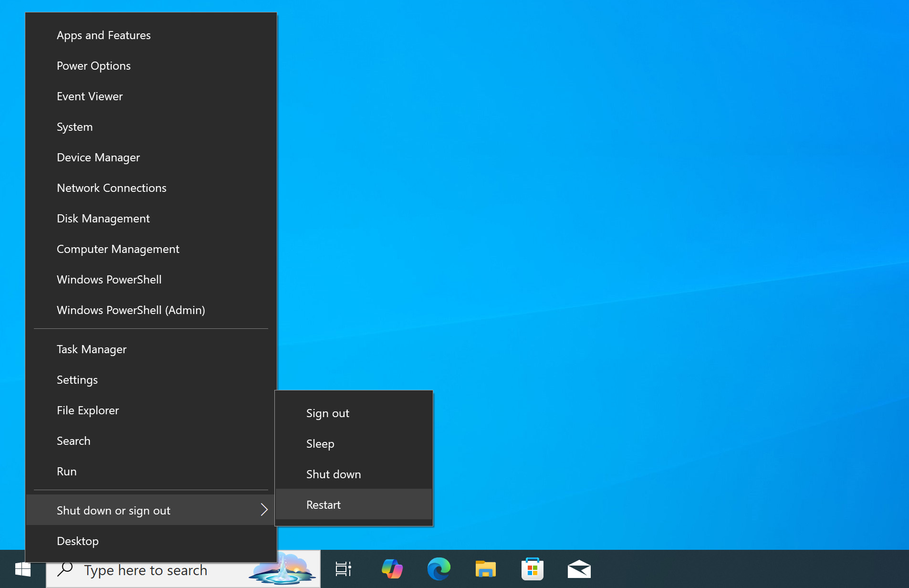Open the Mail app on taskbar

tap(579, 569)
